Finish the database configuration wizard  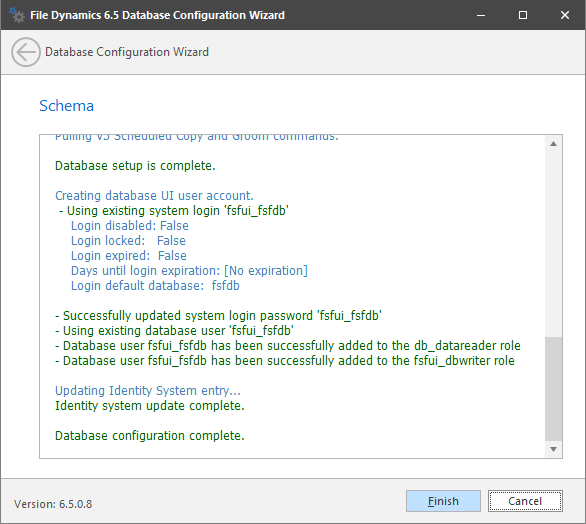tap(443, 501)
